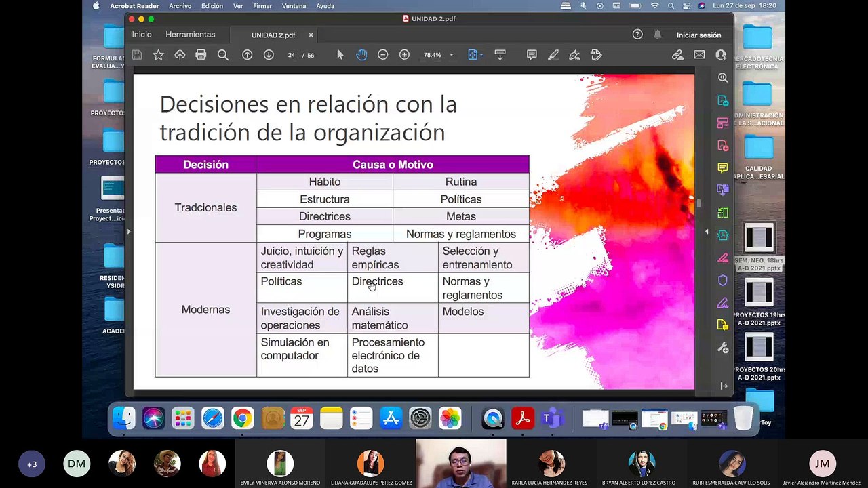Click the share with others person icon
The height and width of the screenshot is (488, 868).
(720, 55)
